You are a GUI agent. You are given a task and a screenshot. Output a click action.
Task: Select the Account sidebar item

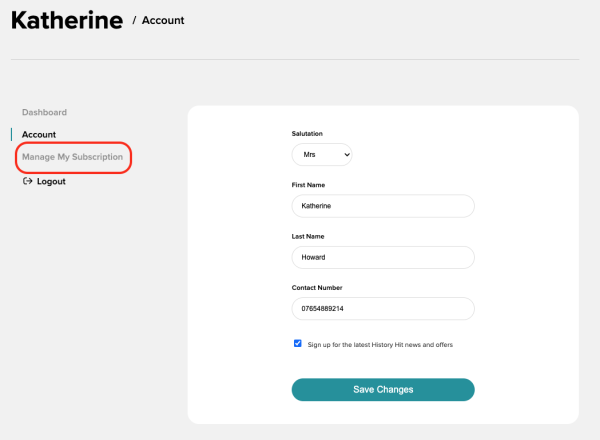(39, 134)
